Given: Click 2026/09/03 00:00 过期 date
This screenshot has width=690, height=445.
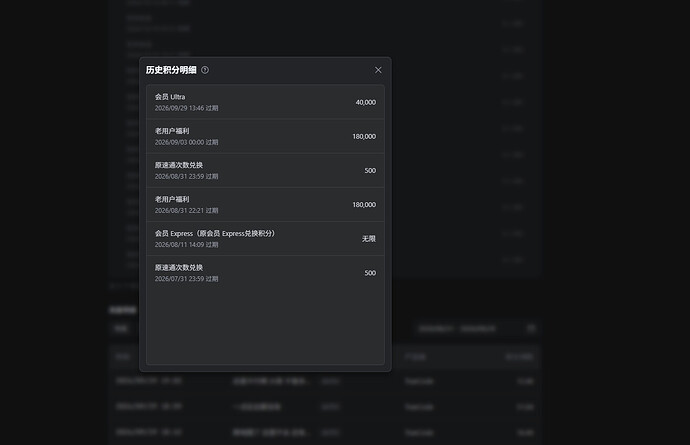Looking at the screenshot, I should (x=187, y=142).
